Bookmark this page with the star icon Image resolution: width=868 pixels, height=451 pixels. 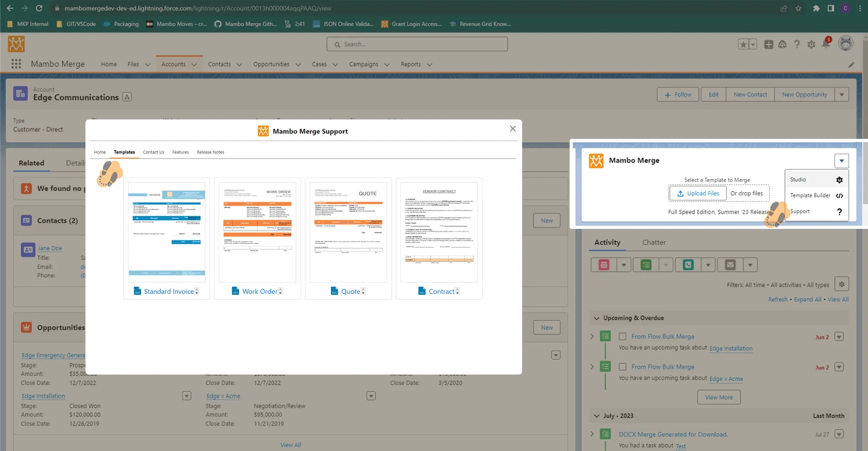tap(798, 8)
